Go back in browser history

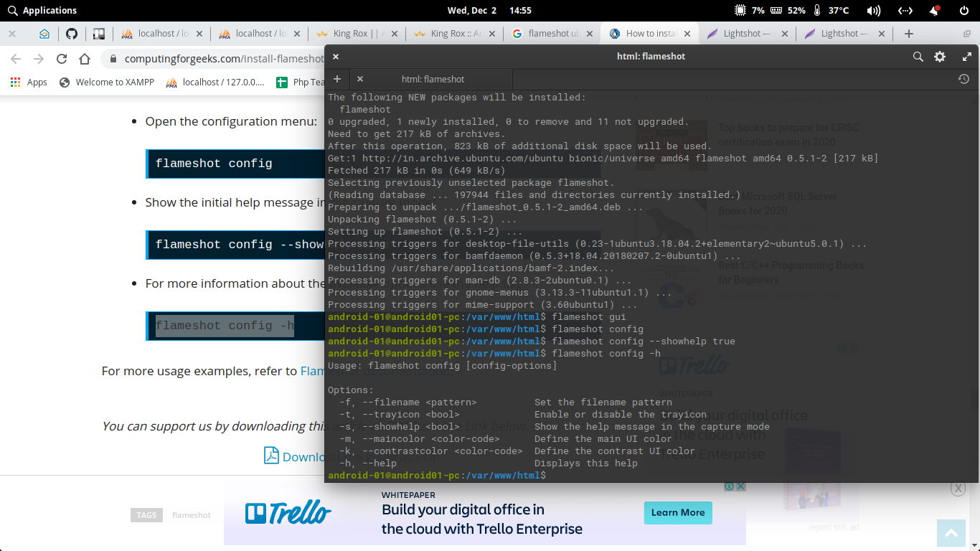16,59
